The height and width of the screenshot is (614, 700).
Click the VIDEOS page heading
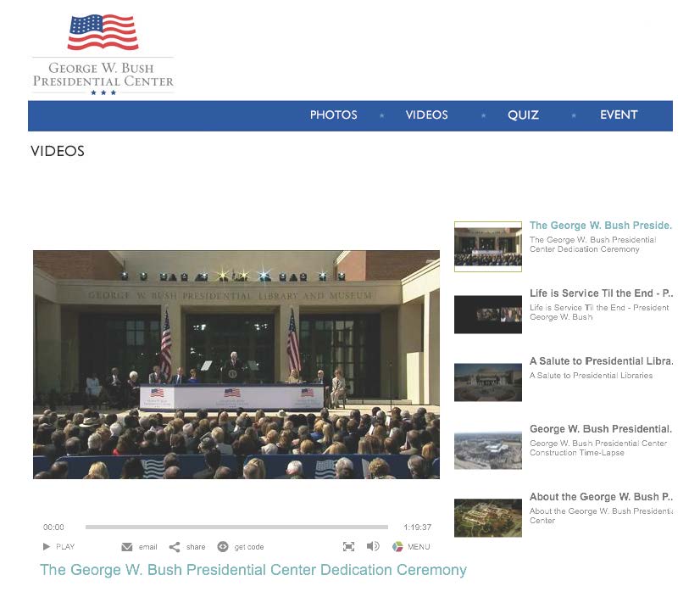tap(58, 151)
